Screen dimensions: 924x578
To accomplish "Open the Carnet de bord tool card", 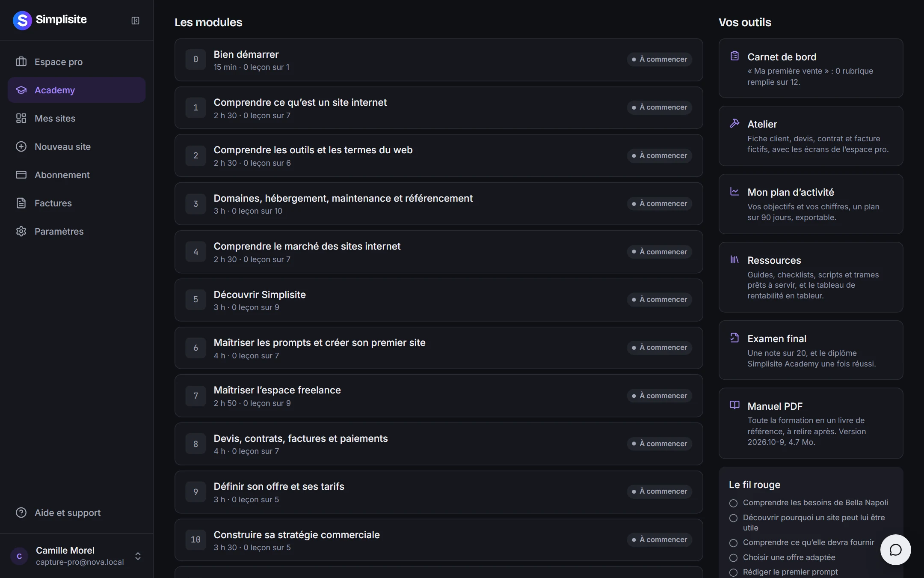I will pyautogui.click(x=811, y=68).
